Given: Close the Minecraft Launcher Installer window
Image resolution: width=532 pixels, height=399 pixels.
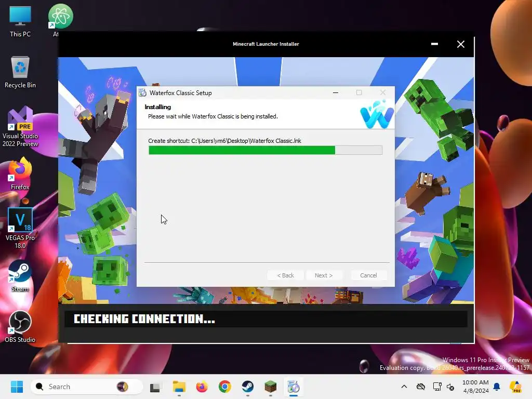Looking at the screenshot, I should pos(460,44).
